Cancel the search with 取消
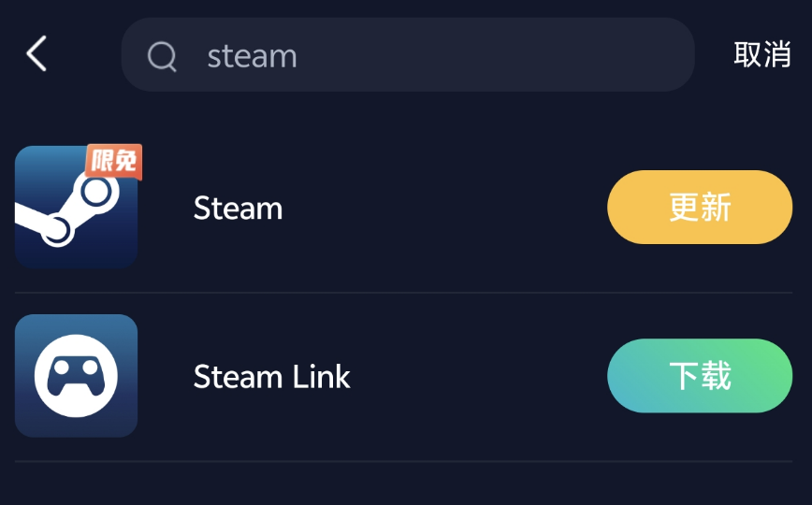 [x=762, y=54]
